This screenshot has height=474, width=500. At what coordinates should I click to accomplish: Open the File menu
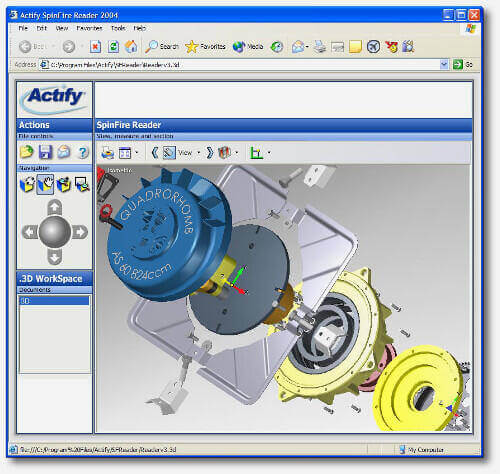point(23,28)
